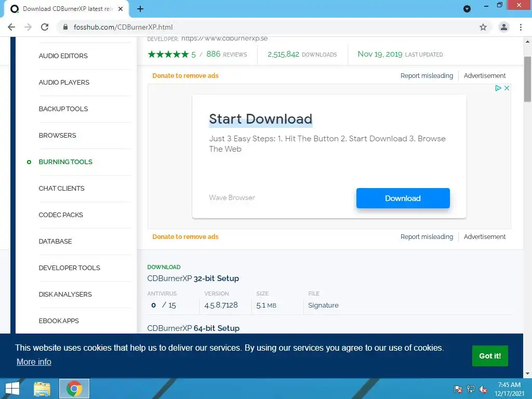Open Chrome's three-dot menu
The image size is (532, 399).
[x=521, y=27]
